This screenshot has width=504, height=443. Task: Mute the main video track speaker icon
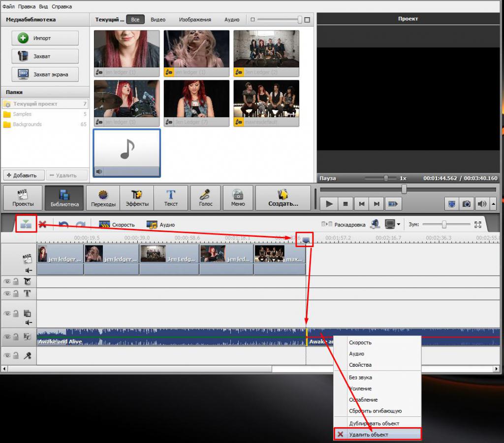pos(29,270)
